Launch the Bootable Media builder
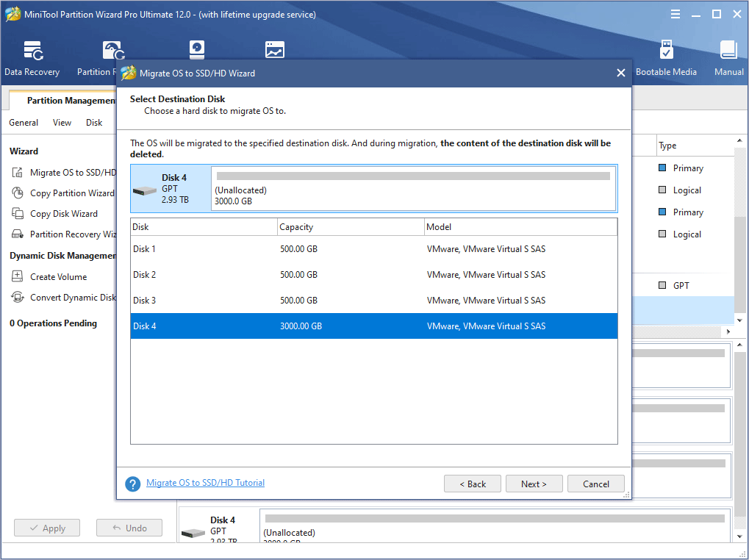The image size is (749, 560). pos(666,58)
